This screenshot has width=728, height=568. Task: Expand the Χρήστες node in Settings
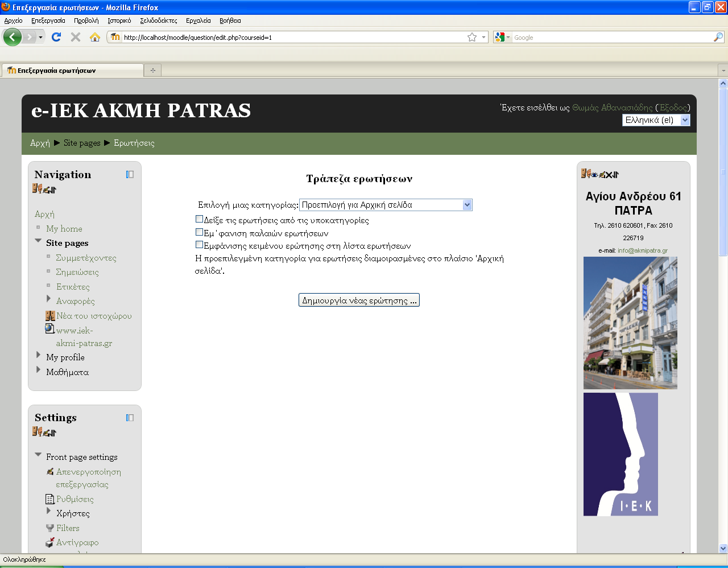pos(48,511)
